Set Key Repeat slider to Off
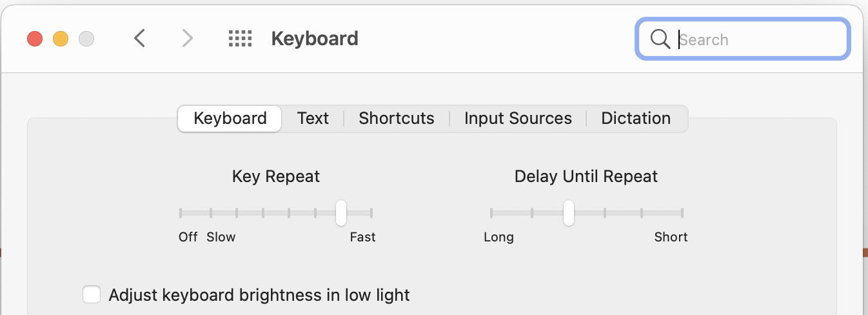This screenshot has width=868, height=315. tap(181, 213)
